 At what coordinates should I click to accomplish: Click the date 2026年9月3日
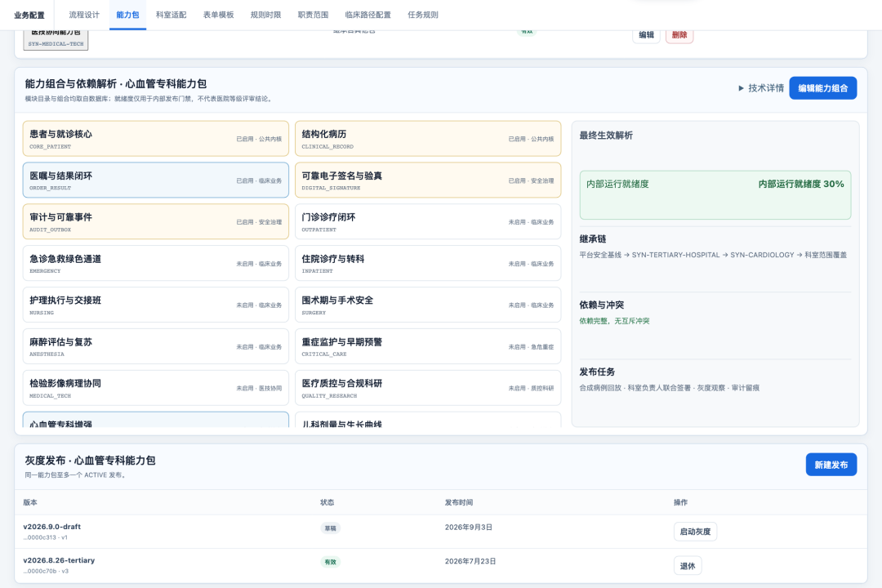pos(469,528)
